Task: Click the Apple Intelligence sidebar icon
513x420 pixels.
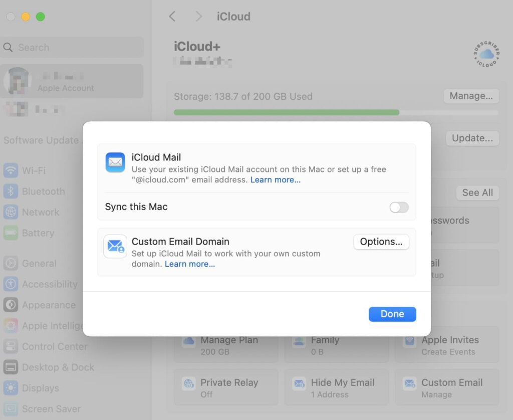Action: 11,326
